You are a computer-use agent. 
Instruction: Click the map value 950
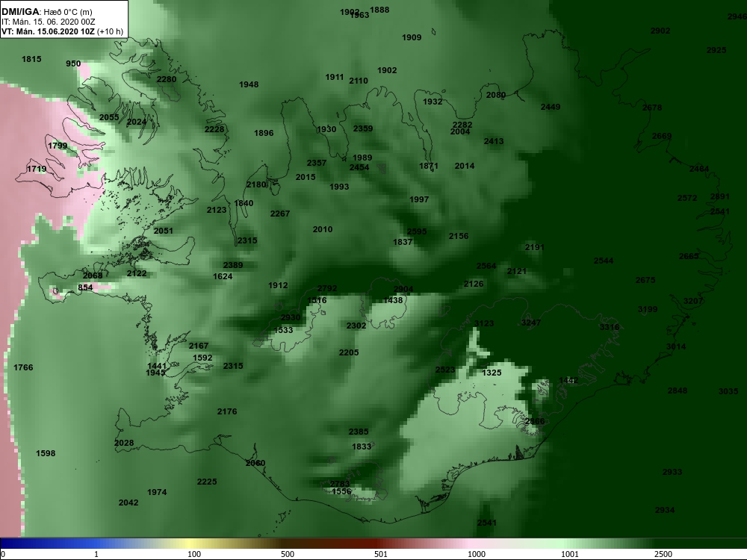73,63
